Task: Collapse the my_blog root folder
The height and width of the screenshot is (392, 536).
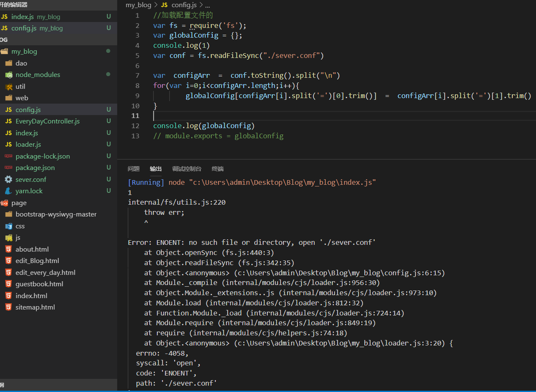Action: coord(24,52)
